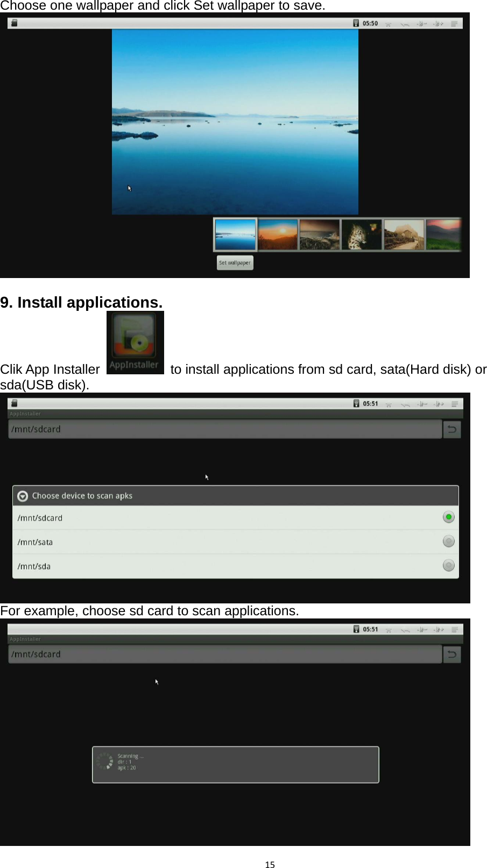This screenshot has height=868, width=487.
Task: Tap Home icon on scanning screen status bar
Action: tap(389, 630)
